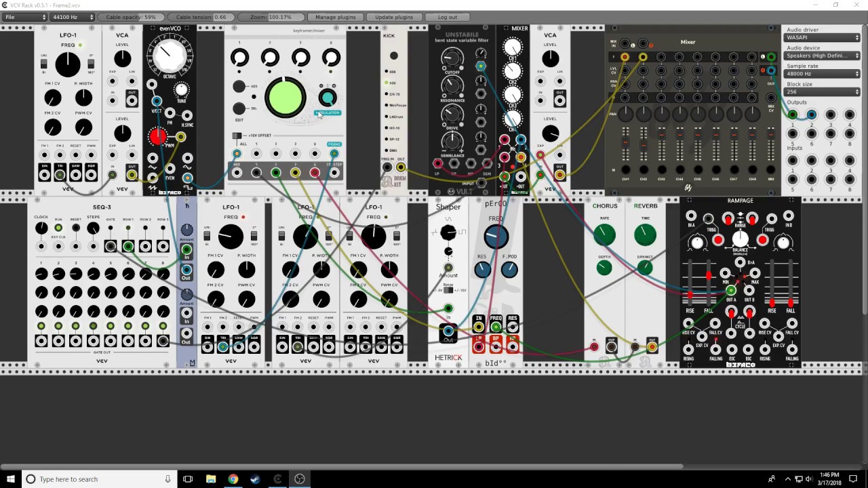Screen dimensions: 868x488
Task: Click the keyframer DEL button
Action: [x=239, y=108]
